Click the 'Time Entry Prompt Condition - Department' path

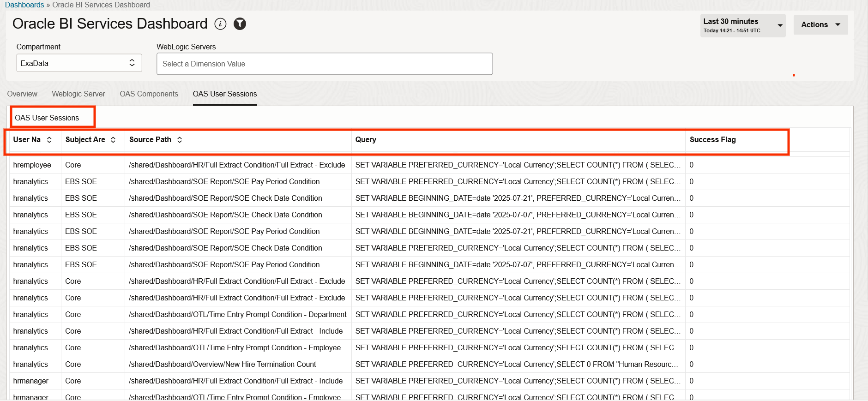237,315
